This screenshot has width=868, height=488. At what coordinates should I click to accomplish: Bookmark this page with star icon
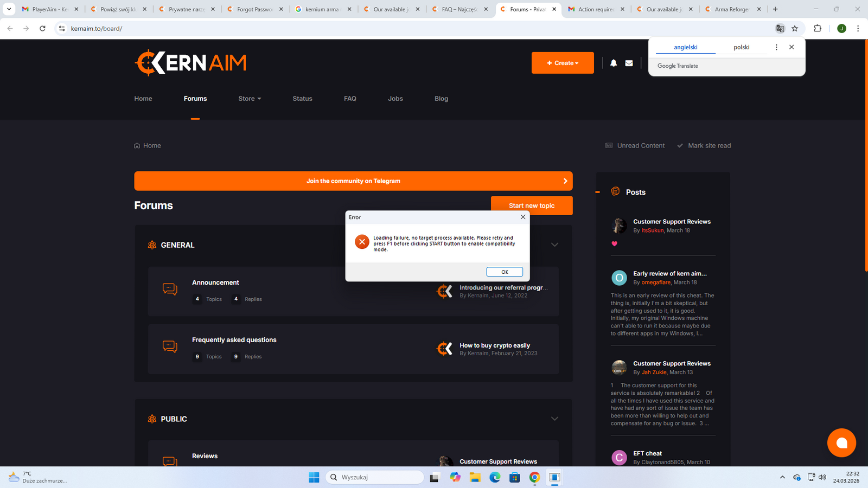(x=795, y=28)
